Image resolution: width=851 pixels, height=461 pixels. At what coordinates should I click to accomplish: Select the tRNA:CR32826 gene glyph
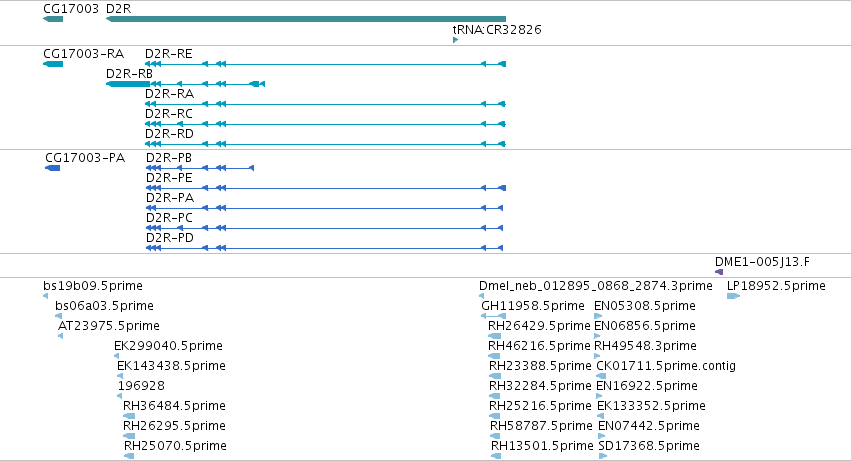point(455,40)
